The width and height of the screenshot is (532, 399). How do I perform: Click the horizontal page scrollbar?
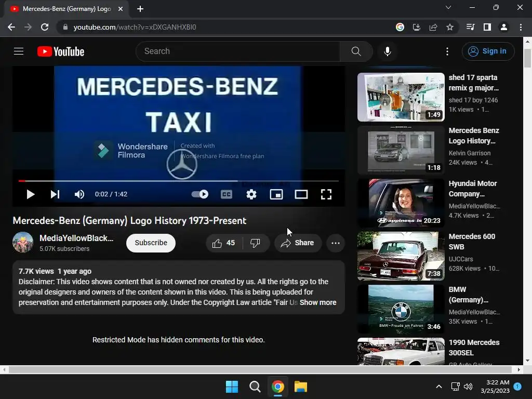pyautogui.click(x=260, y=369)
